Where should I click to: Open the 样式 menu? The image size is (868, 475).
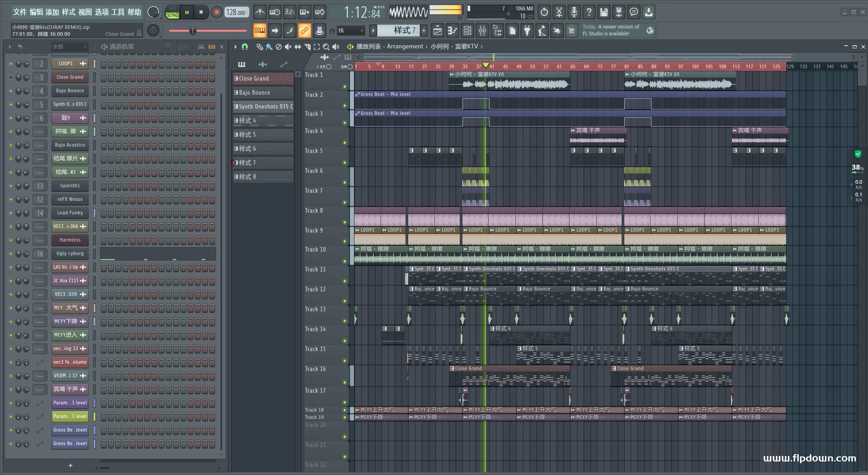(x=69, y=12)
